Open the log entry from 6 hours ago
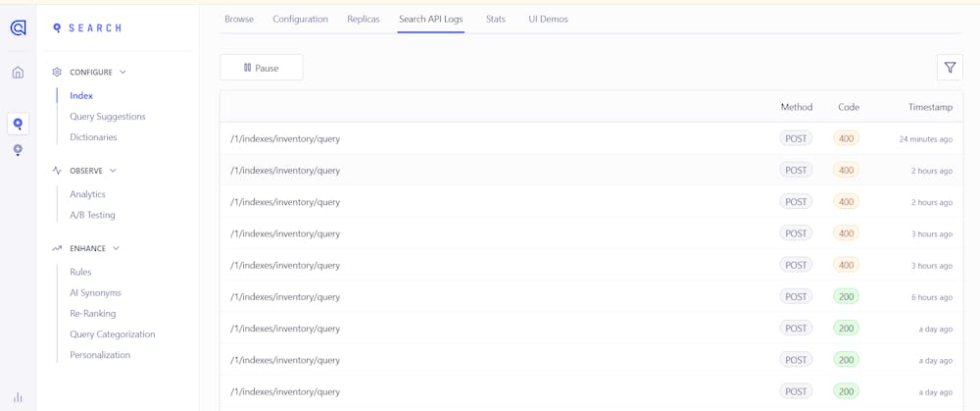The width and height of the screenshot is (980, 411). (x=591, y=296)
